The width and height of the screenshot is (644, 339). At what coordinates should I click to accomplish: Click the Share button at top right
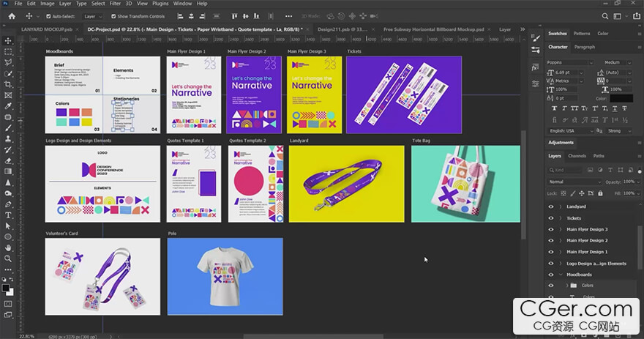[x=637, y=16]
